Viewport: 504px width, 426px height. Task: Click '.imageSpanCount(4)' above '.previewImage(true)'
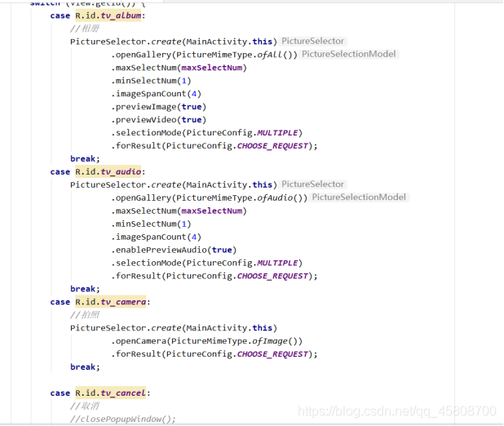(x=157, y=94)
